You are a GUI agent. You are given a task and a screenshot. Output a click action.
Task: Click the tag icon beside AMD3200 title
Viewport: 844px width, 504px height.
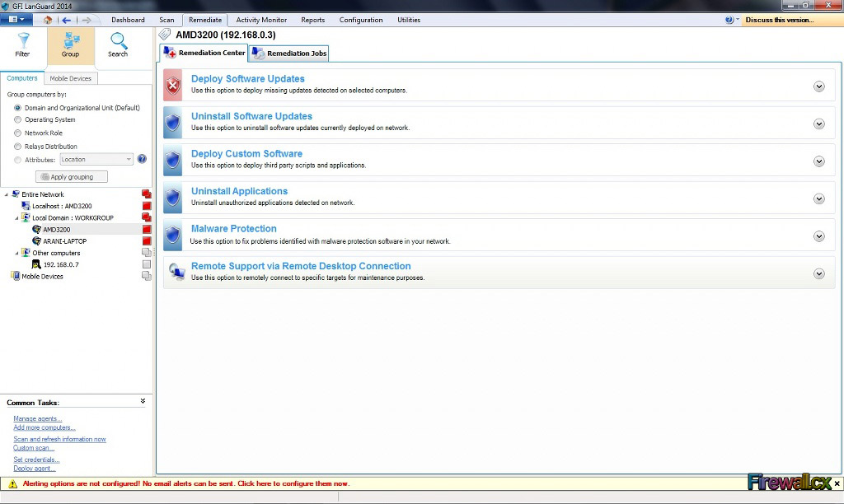165,35
